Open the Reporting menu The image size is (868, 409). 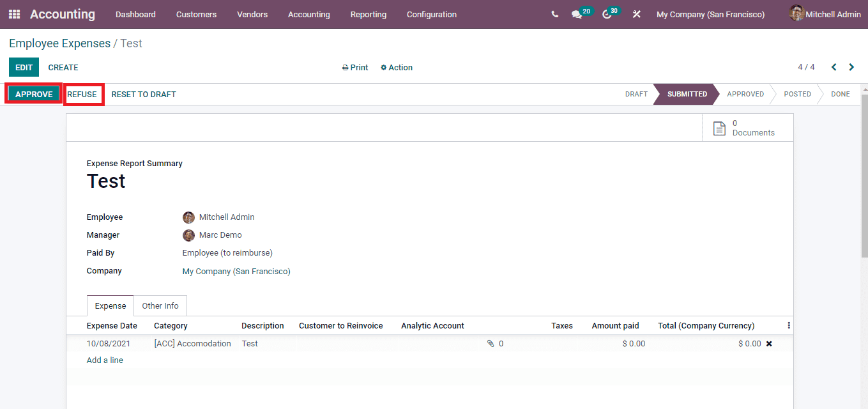tap(369, 14)
